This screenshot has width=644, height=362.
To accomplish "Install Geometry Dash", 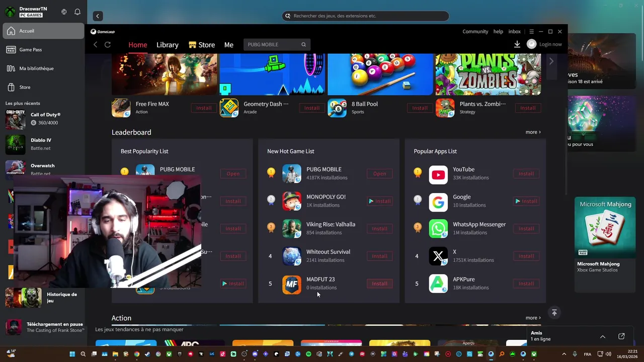I will coord(312,108).
